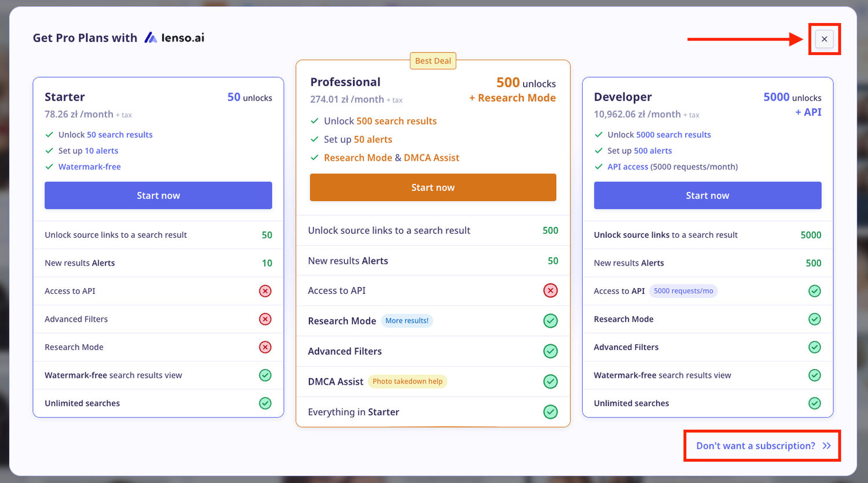868x483 pixels.
Task: Click Developer's green check for Advanced Filters
Action: [815, 347]
